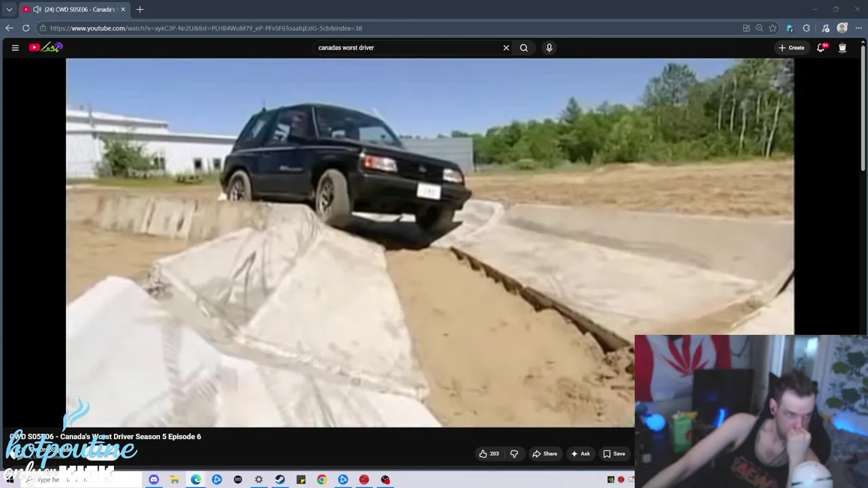Open the split screen/apps icon in address bar
868x488 pixels.
pos(747,28)
